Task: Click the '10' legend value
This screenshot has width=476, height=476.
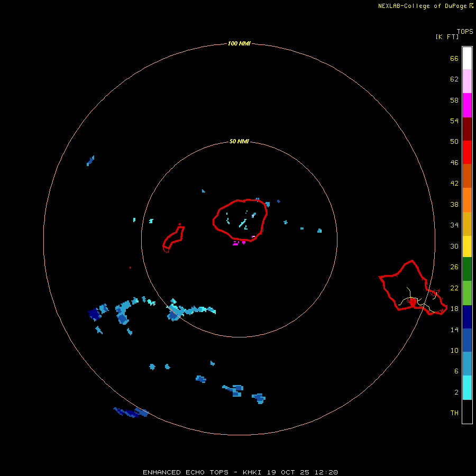Action: pyautogui.click(x=454, y=350)
